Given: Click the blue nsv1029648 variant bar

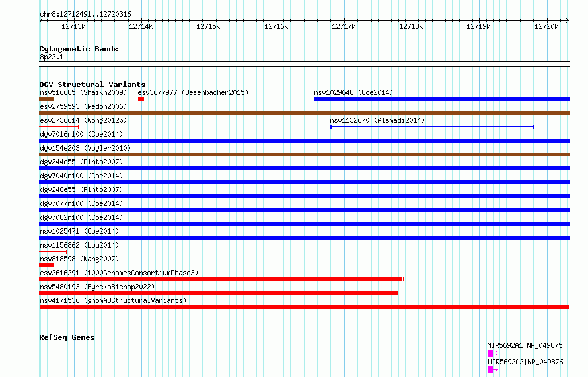Looking at the screenshot, I should coord(442,99).
